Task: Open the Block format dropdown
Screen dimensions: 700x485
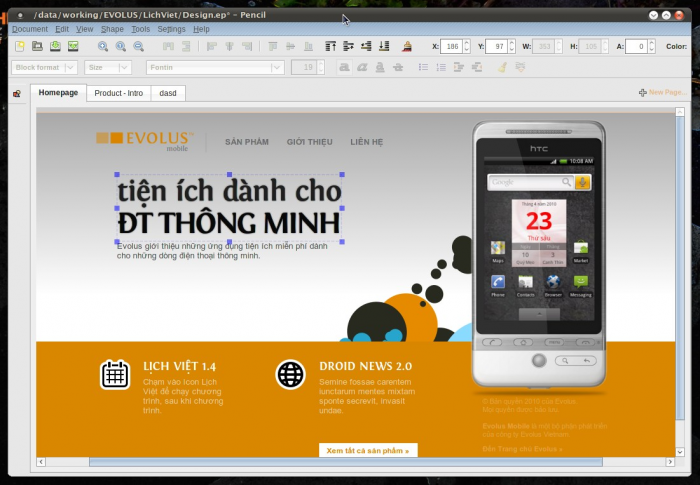Action: click(x=44, y=68)
